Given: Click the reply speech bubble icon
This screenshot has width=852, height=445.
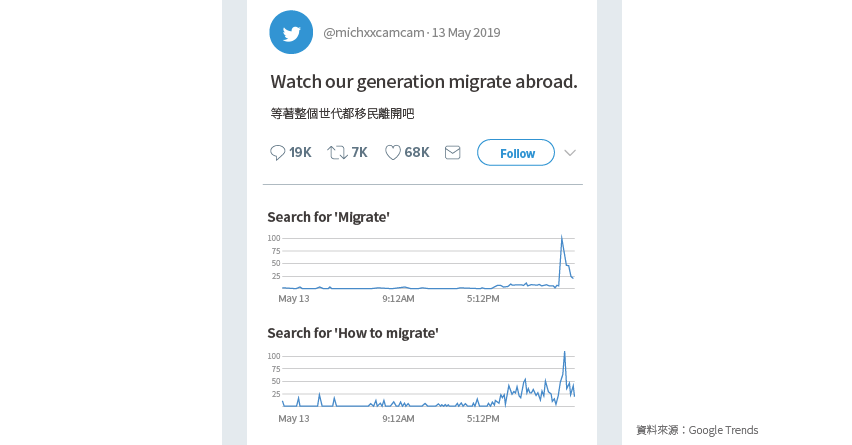Looking at the screenshot, I should (278, 153).
